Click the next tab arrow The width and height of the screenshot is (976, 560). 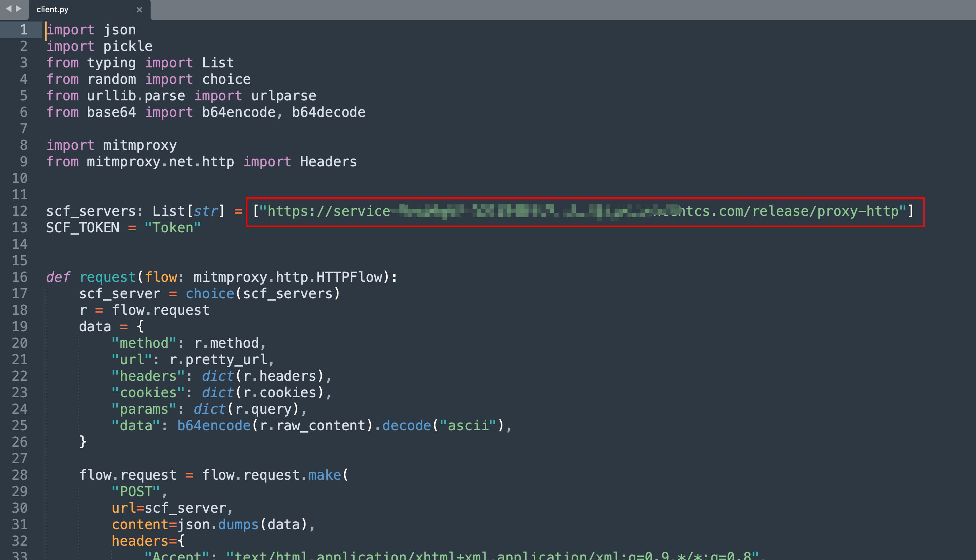18,9
